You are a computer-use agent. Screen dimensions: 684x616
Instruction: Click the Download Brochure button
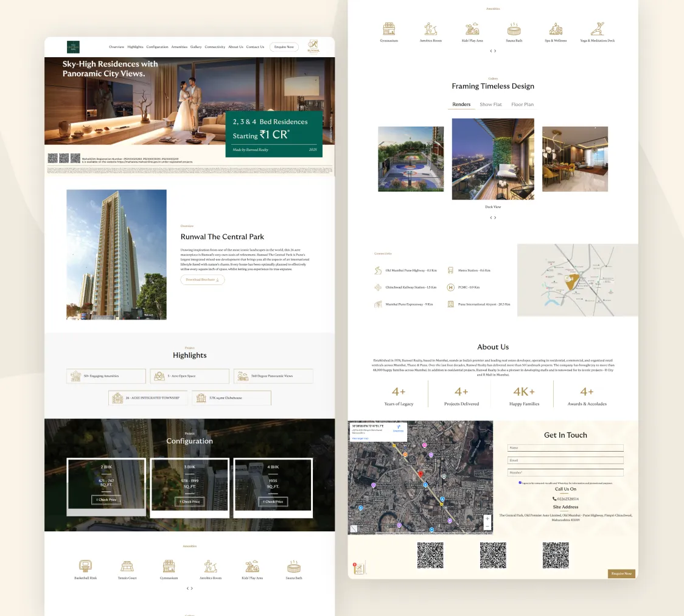coord(202,280)
